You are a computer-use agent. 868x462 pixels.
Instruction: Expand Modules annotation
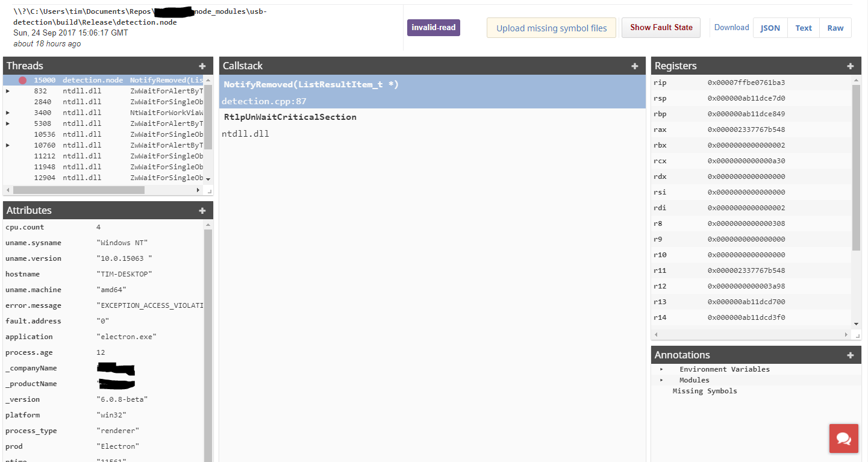[x=661, y=380]
